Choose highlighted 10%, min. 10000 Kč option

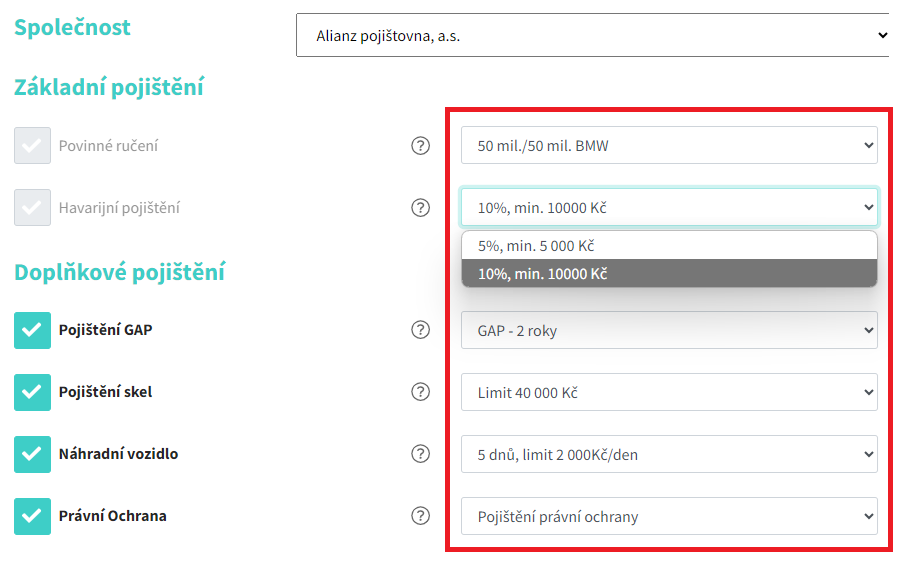point(668,273)
